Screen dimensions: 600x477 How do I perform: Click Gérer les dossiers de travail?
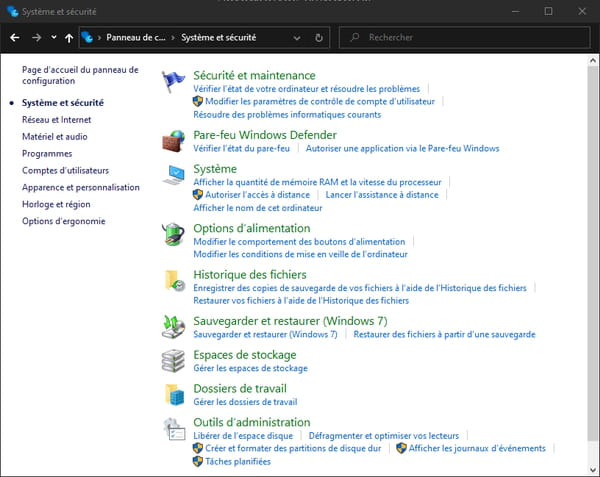(245, 402)
